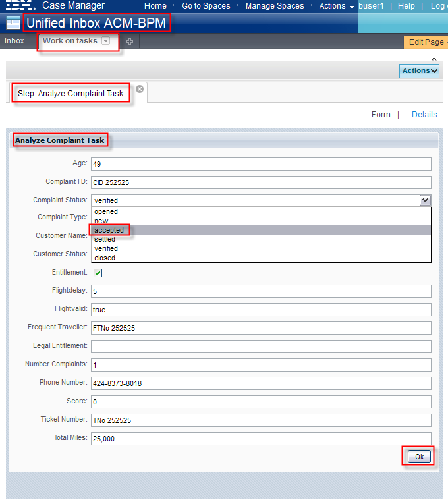
Task: Click the Analyze Complaint Task form header
Action: [59, 140]
